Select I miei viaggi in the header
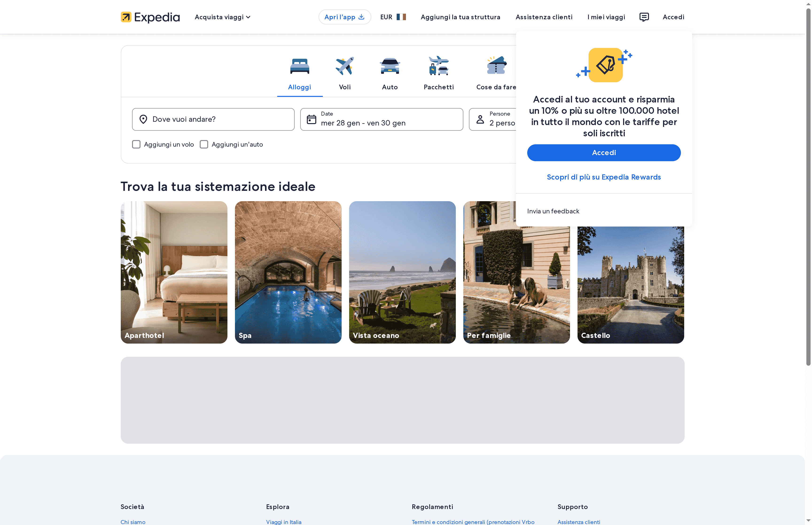Image resolution: width=812 pixels, height=525 pixels. click(606, 17)
